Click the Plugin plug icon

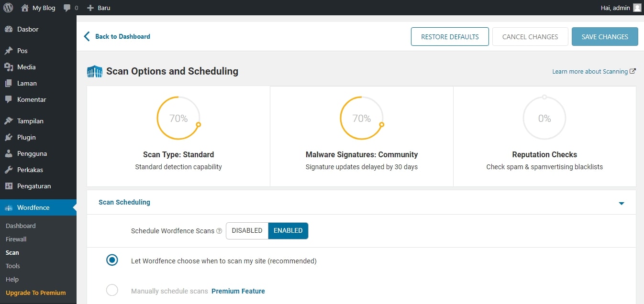(x=9, y=137)
